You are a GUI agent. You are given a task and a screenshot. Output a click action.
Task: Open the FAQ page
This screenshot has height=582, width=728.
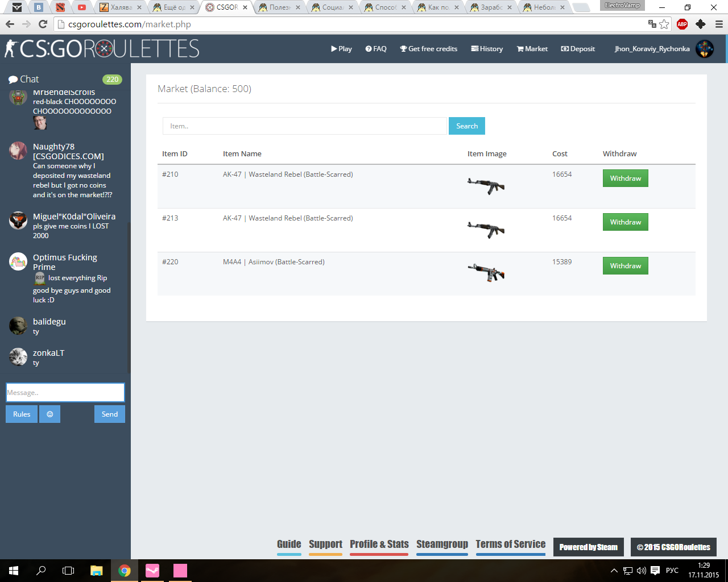coord(376,49)
